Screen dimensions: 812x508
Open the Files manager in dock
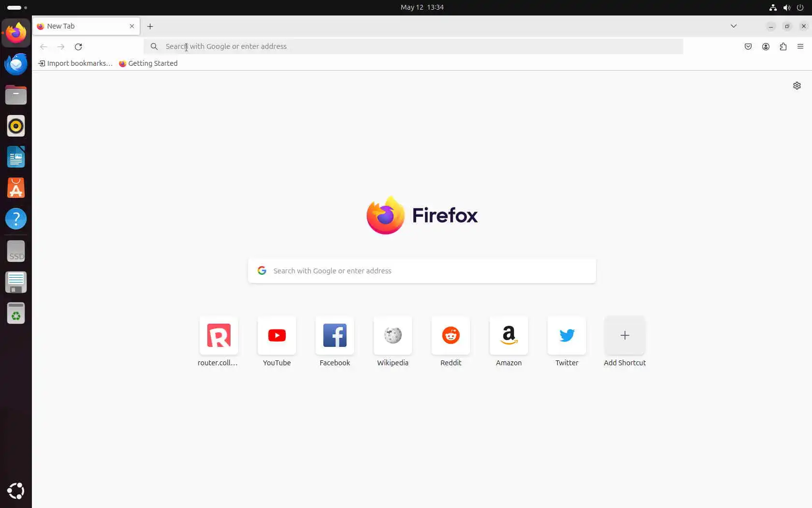(16, 95)
